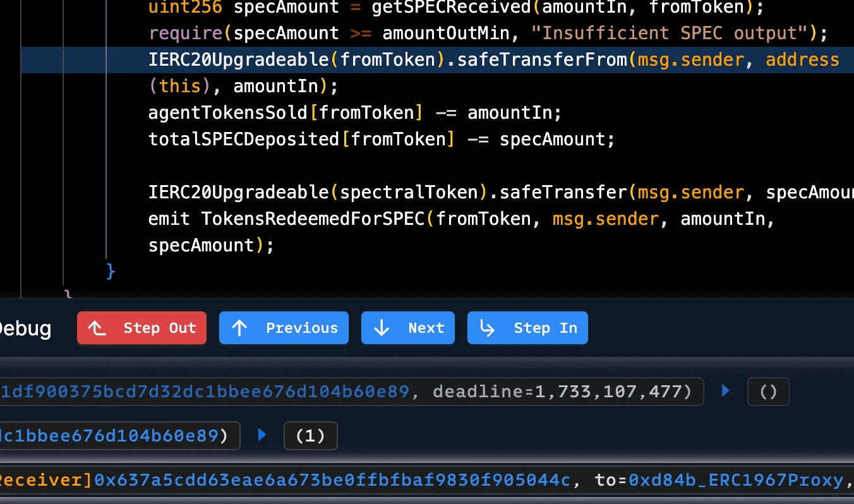The height and width of the screenshot is (504, 854).
Task: Click the Step Out arrow icon
Action: tap(97, 328)
